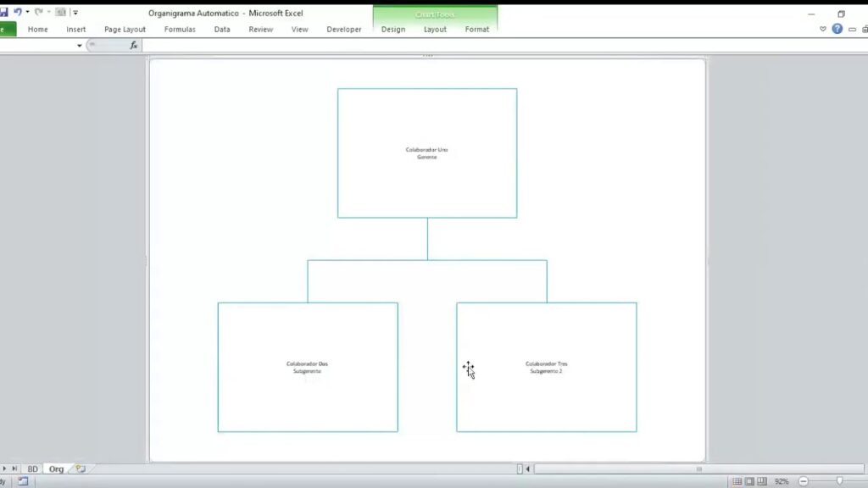Save the workbook from Quick Access Toolbar

(3, 12)
